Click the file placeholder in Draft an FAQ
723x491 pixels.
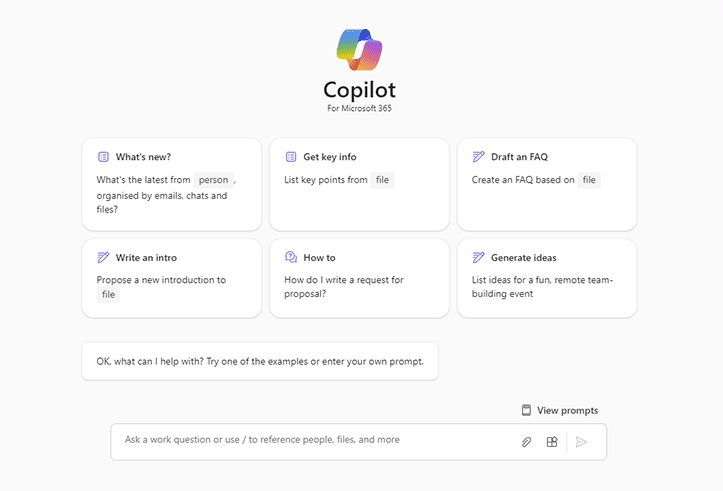click(589, 180)
